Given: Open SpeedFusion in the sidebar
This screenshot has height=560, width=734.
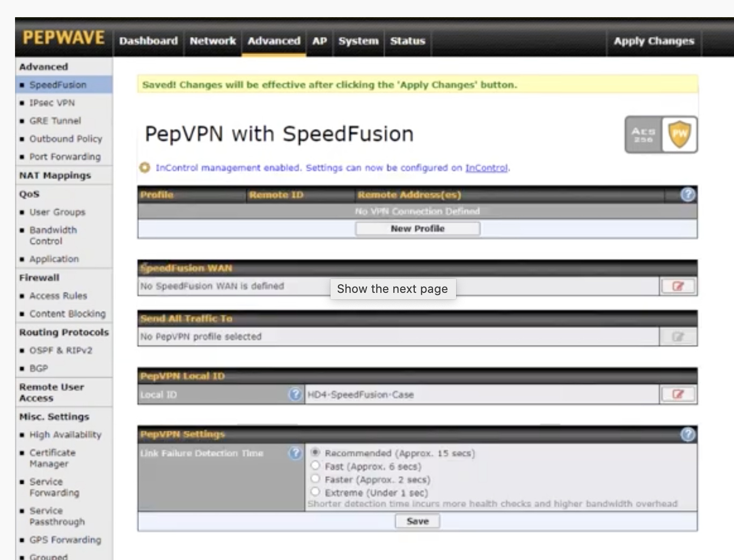Looking at the screenshot, I should pos(58,85).
